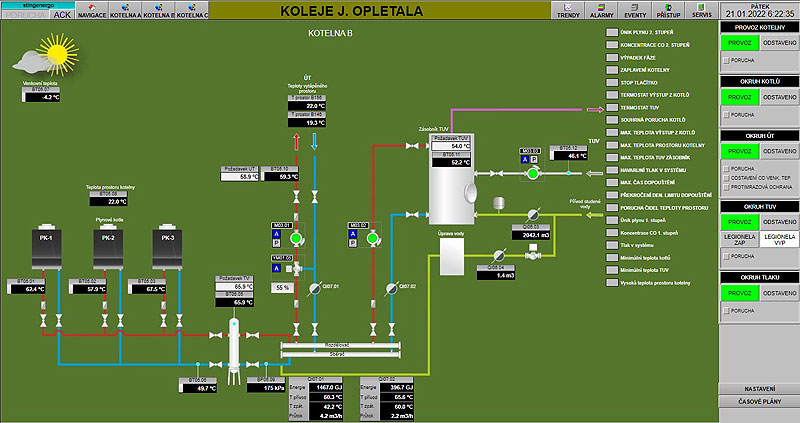
Task: Set pump M03.02 to automatic mode A
Action: point(353,234)
